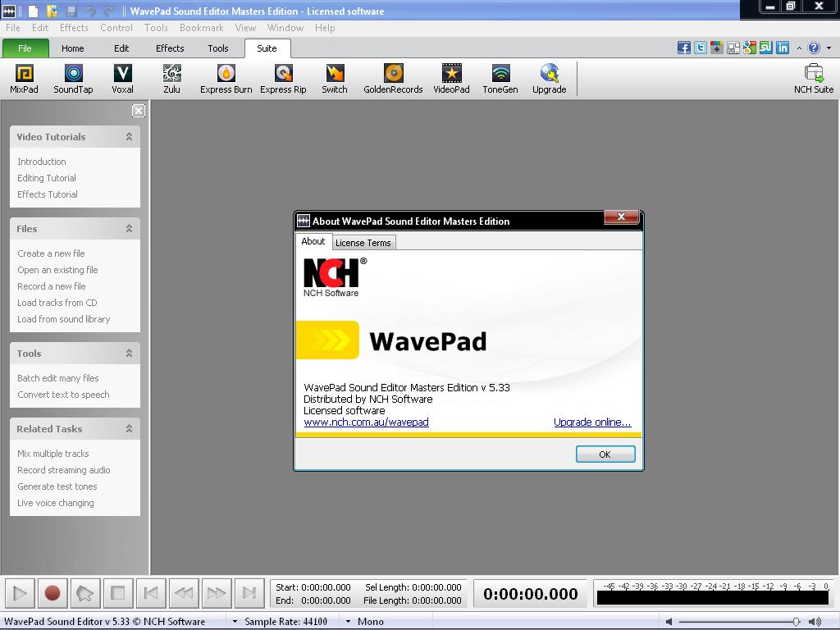Select the About tab in the dialog
This screenshot has height=630, width=840.
pyautogui.click(x=313, y=241)
